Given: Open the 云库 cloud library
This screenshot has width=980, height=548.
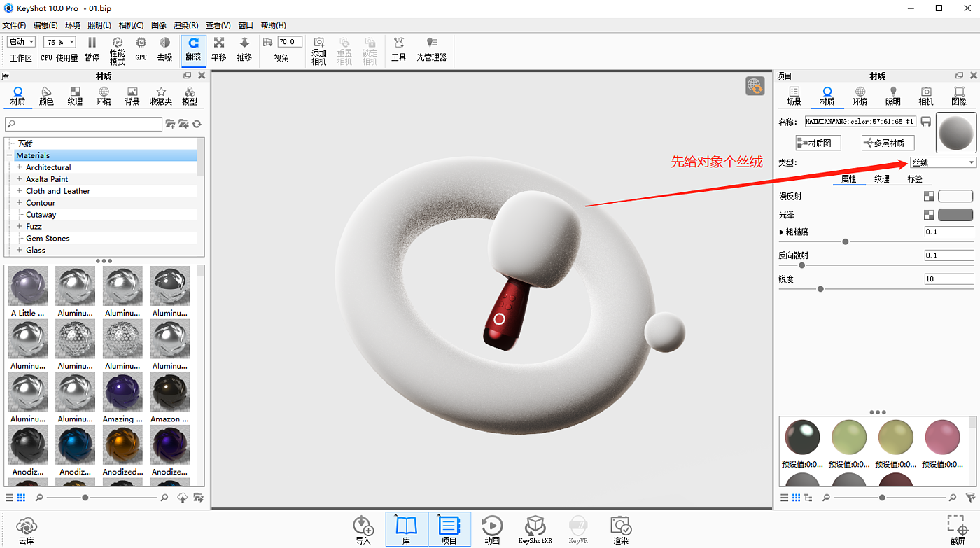Looking at the screenshot, I should [x=27, y=530].
